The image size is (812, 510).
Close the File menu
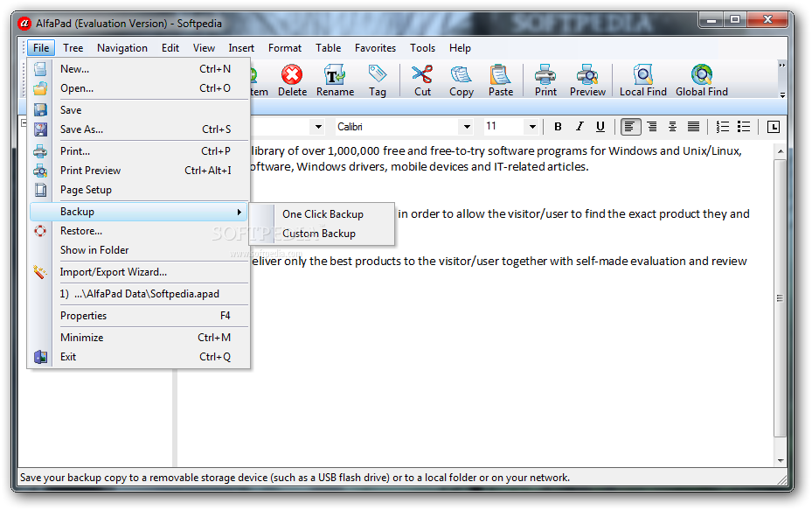click(x=41, y=48)
